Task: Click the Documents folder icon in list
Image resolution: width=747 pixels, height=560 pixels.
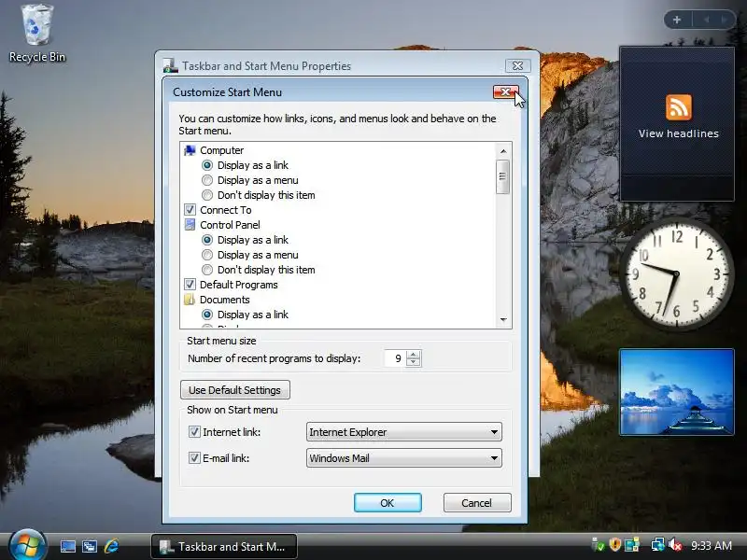Action: coord(190,300)
